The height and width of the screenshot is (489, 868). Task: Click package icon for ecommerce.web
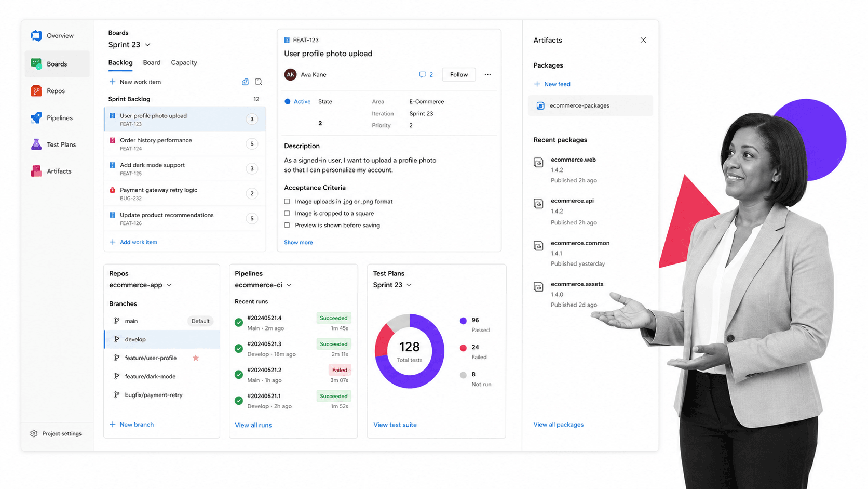[x=539, y=163]
